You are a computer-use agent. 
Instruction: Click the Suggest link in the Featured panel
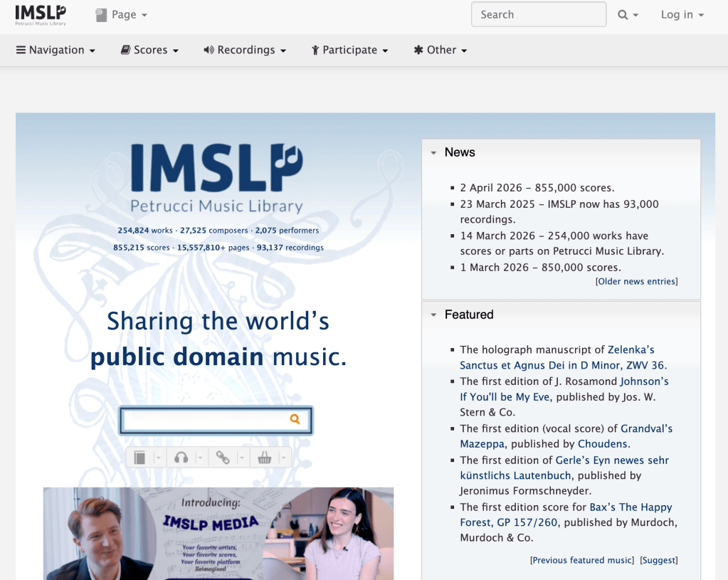[658, 560]
